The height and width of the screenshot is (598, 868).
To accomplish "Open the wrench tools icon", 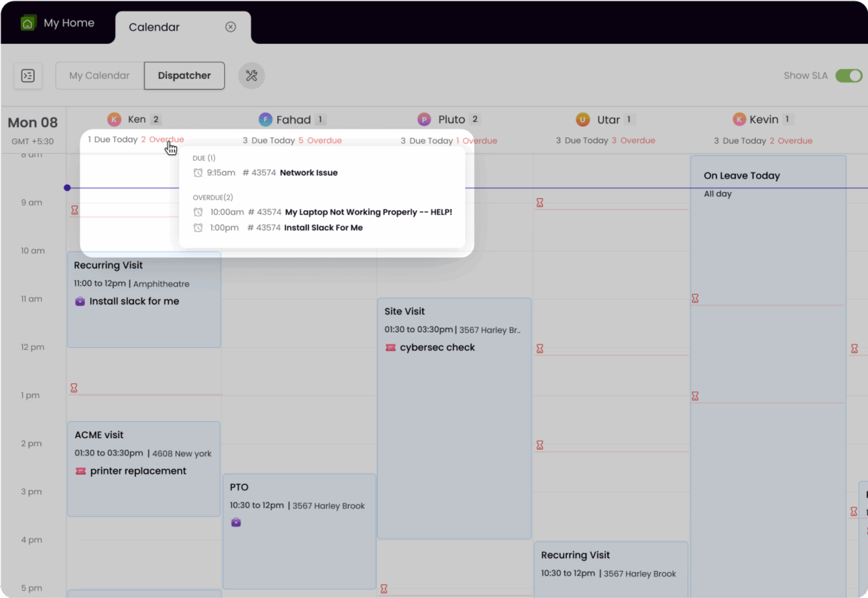I will (251, 76).
